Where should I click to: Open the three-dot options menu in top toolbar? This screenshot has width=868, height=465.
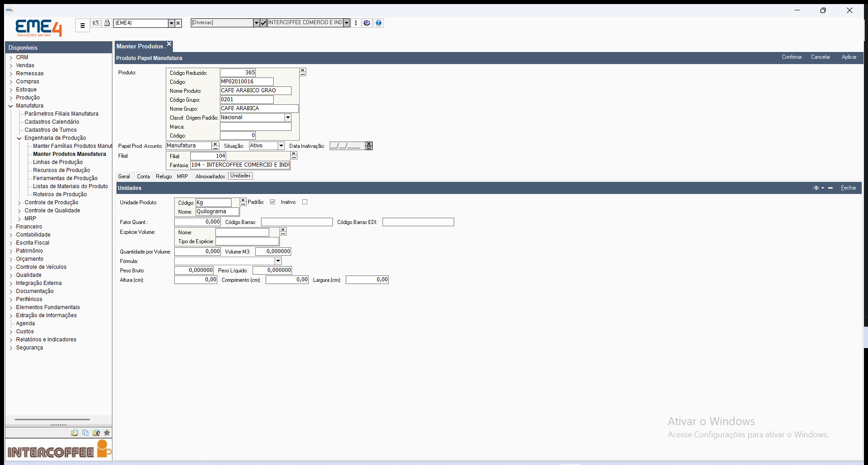(356, 23)
